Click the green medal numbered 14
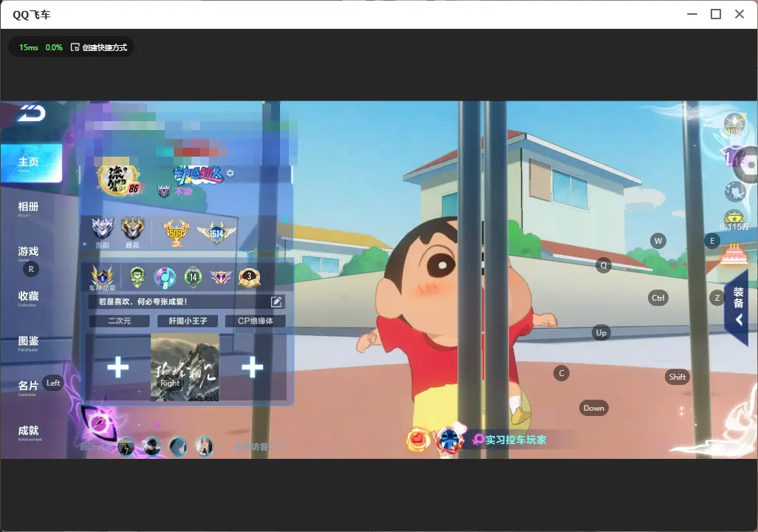 193,277
